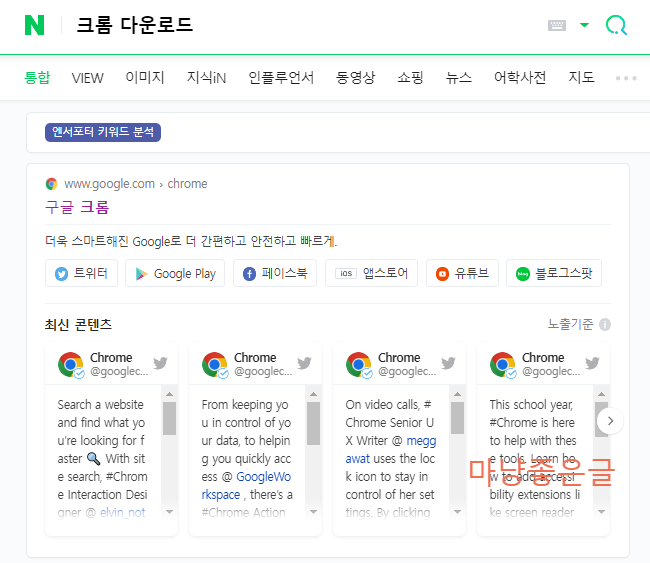
Task: Click scroll-down arrow in the 'Search a website' card
Action: pyautogui.click(x=169, y=512)
